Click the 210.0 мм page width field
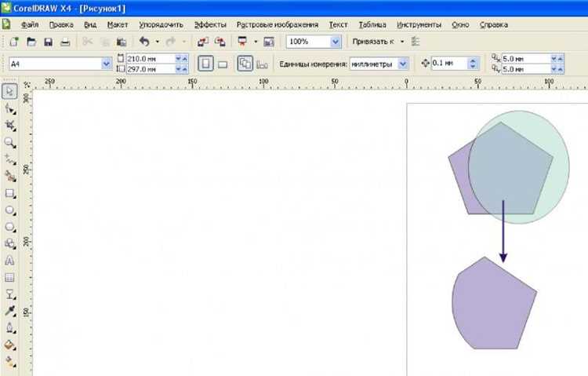This screenshot has height=376, width=588. pyautogui.click(x=150, y=59)
